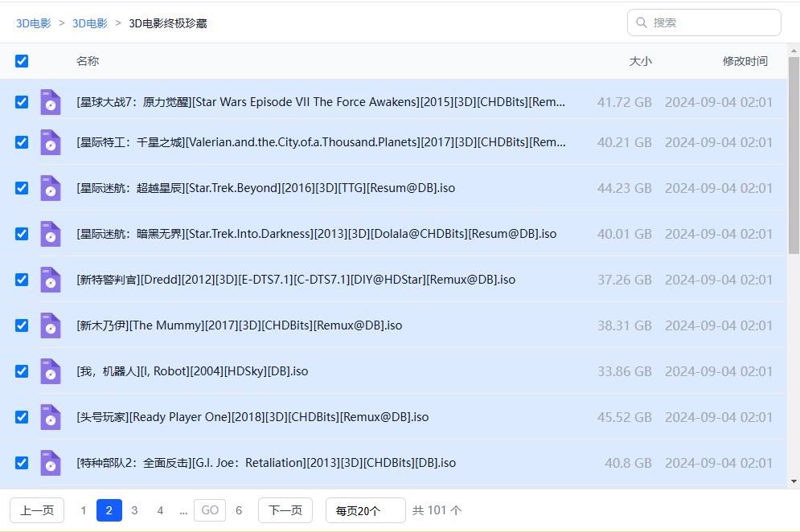Click the ISO file icon for Star Wars Episode VII
This screenshot has width=800, height=532.
coord(51,102)
